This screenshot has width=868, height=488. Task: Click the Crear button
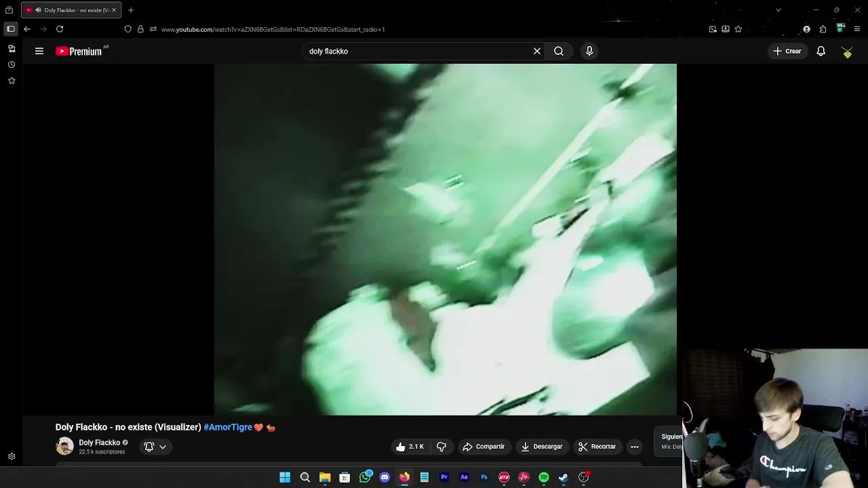pyautogui.click(x=787, y=51)
